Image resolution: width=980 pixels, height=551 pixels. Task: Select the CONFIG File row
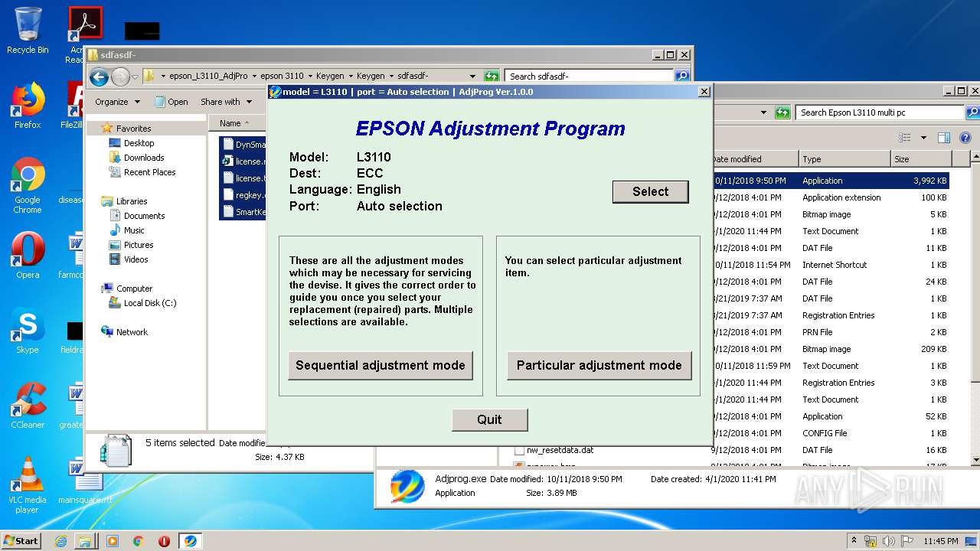[x=830, y=433]
